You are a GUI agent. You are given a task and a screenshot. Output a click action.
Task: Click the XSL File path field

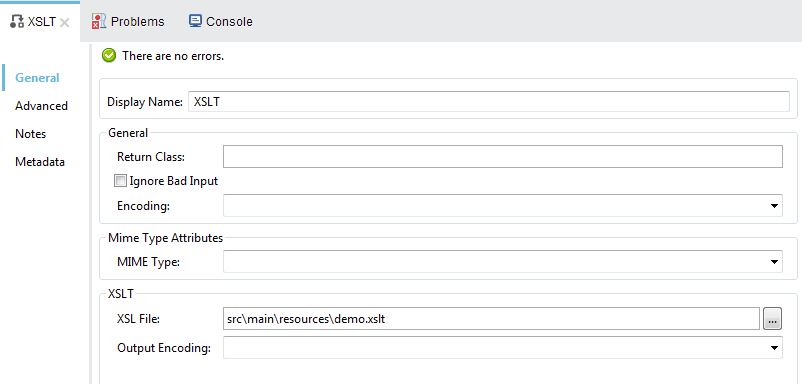click(x=491, y=319)
